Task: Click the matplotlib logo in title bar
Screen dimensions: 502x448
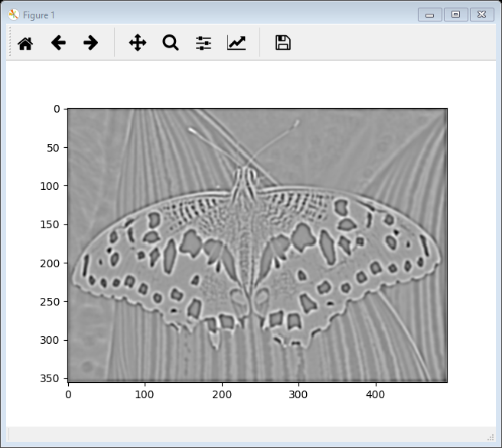Action: 14,15
